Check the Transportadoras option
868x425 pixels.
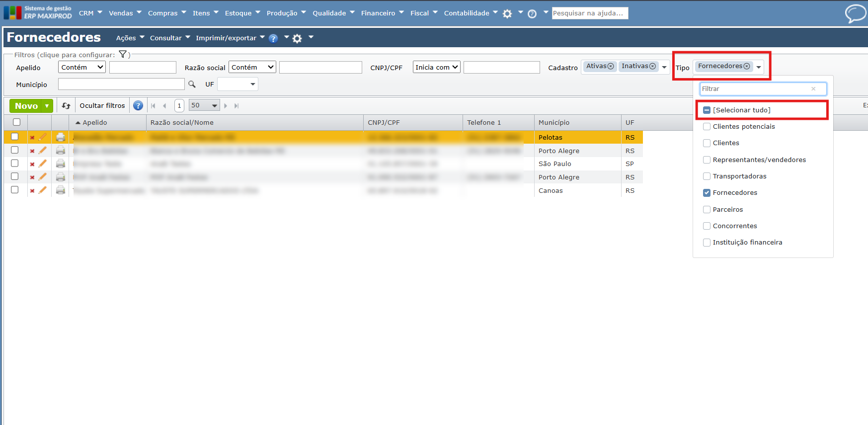point(707,176)
